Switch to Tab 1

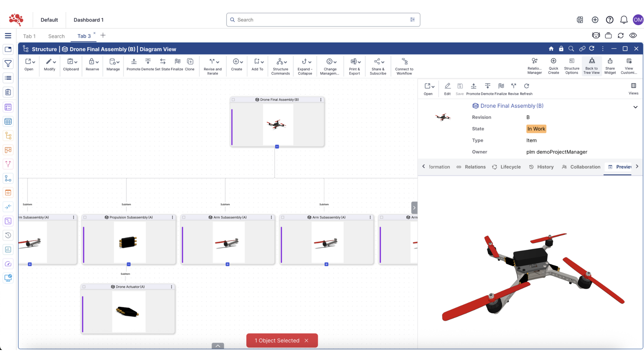click(30, 36)
